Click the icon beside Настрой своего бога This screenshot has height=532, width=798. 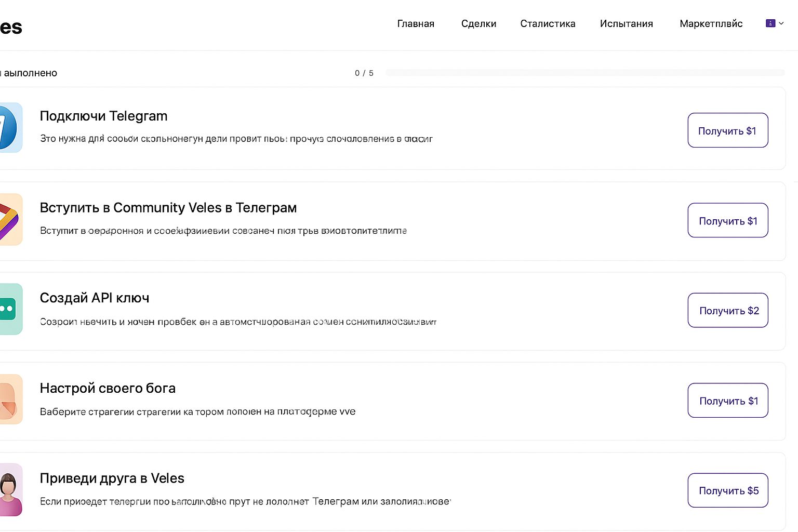[x=11, y=399]
